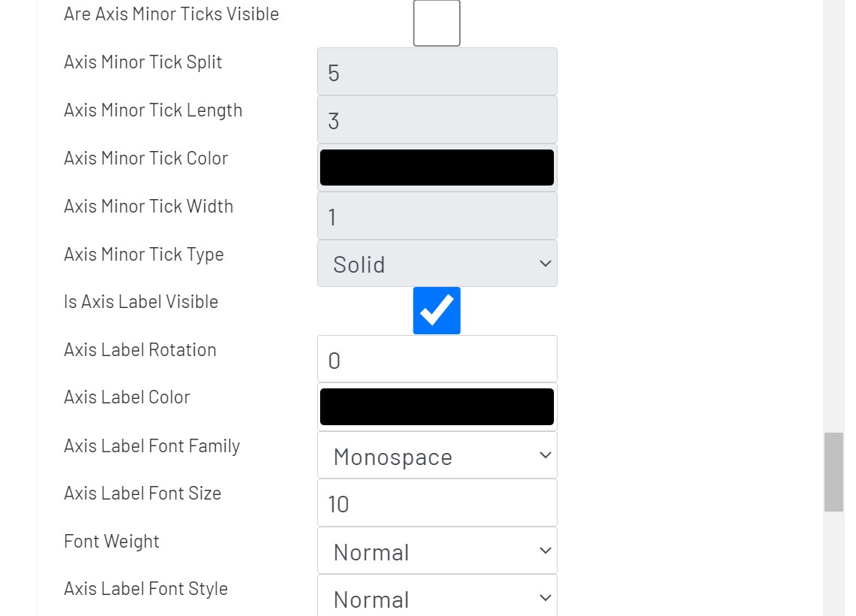
Task: Enable the Are Axis Minor Ticks Visible checkbox
Action: pyautogui.click(x=437, y=23)
